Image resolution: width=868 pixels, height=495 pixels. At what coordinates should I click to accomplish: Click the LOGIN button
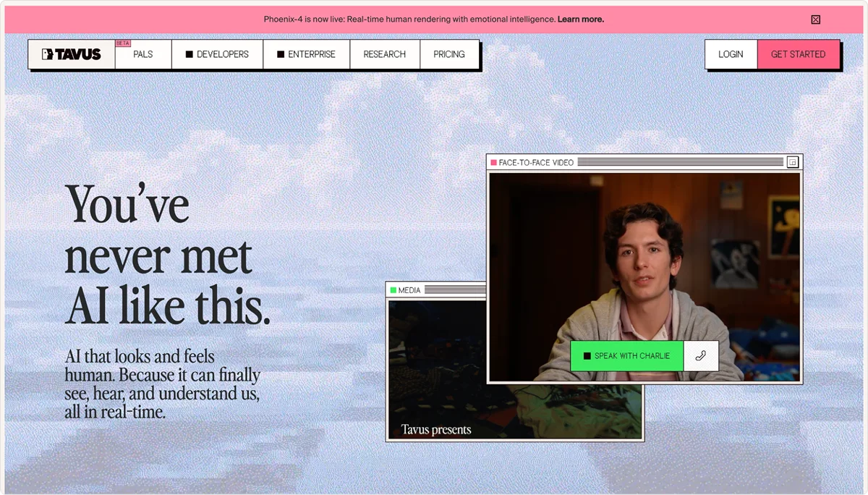click(x=731, y=54)
